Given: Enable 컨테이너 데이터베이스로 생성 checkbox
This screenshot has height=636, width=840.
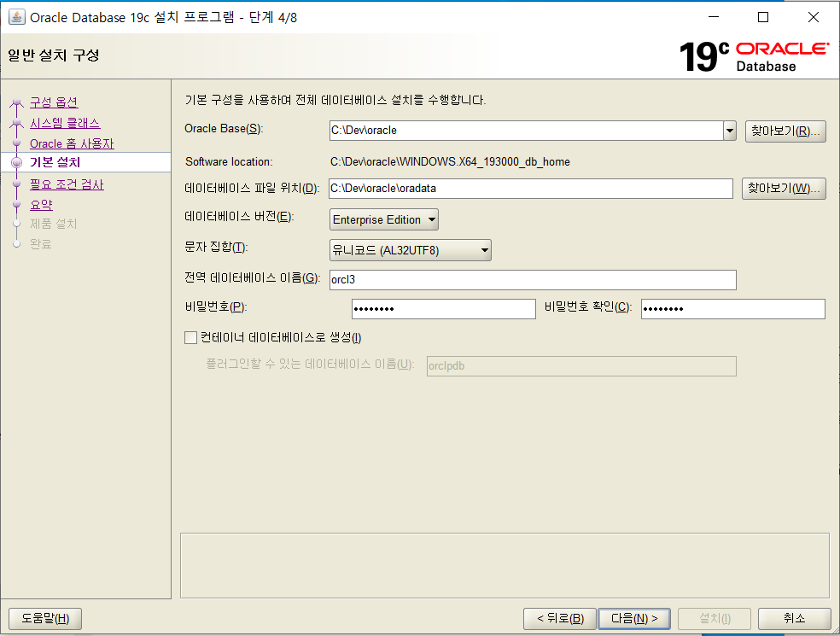Looking at the screenshot, I should point(190,337).
